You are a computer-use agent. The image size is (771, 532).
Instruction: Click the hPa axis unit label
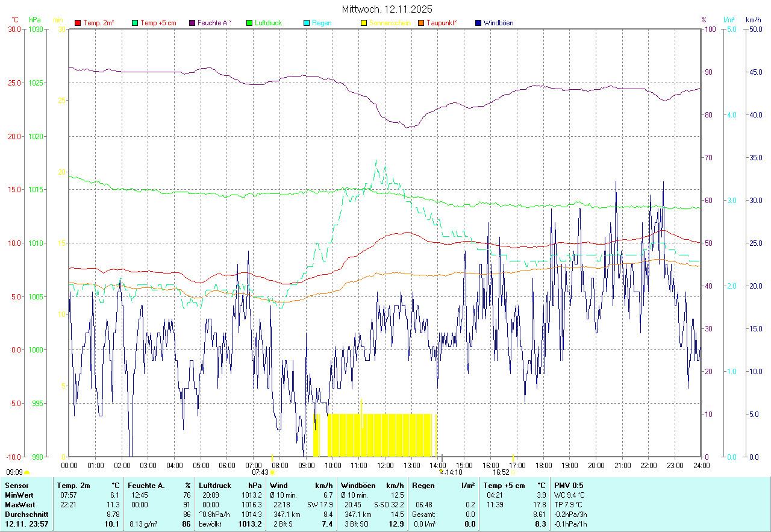[x=35, y=20]
